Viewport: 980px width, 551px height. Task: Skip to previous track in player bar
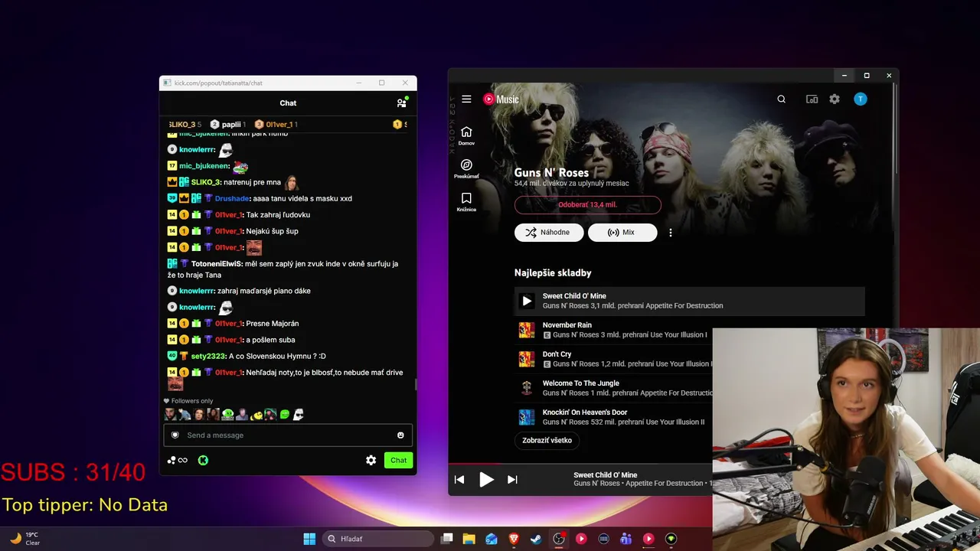tap(459, 480)
